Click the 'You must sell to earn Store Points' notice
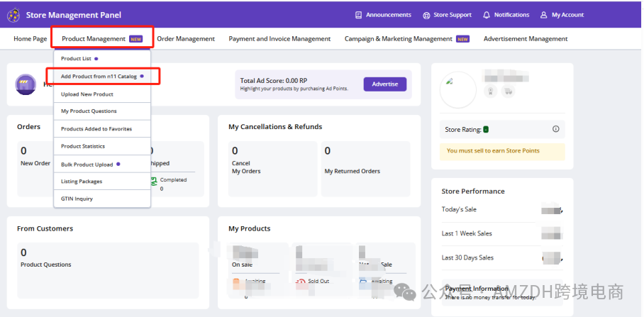This screenshot has width=644, height=317. (502, 152)
